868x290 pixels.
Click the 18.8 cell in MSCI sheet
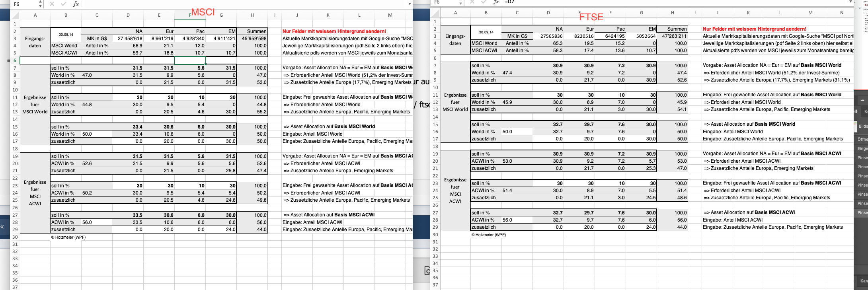click(159, 53)
